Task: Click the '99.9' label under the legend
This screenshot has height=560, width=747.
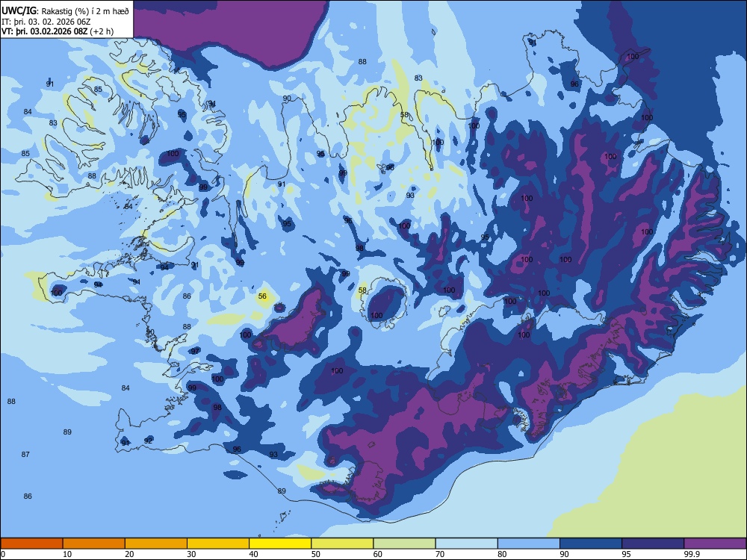Action: pos(691,554)
